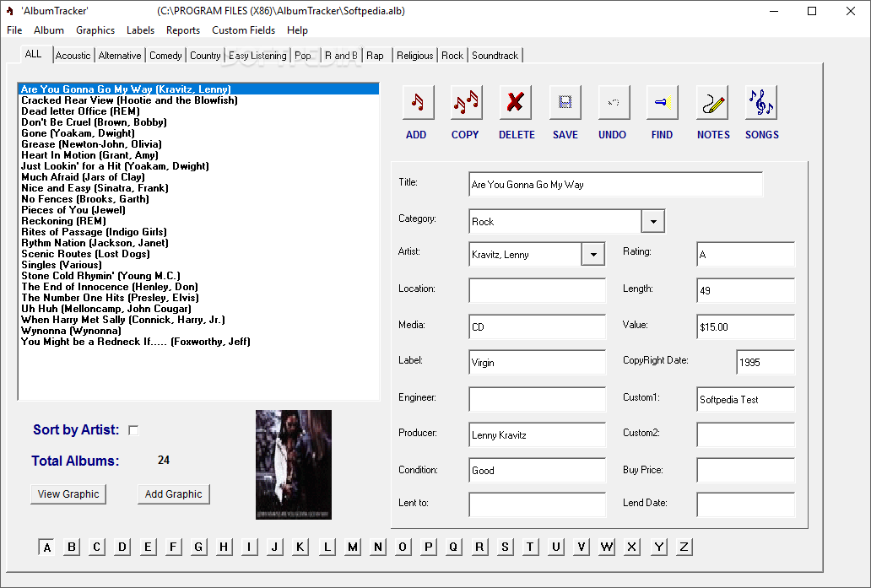Viewport: 871px width, 588px height.
Task: Click the Add Graphic button
Action: 173,494
